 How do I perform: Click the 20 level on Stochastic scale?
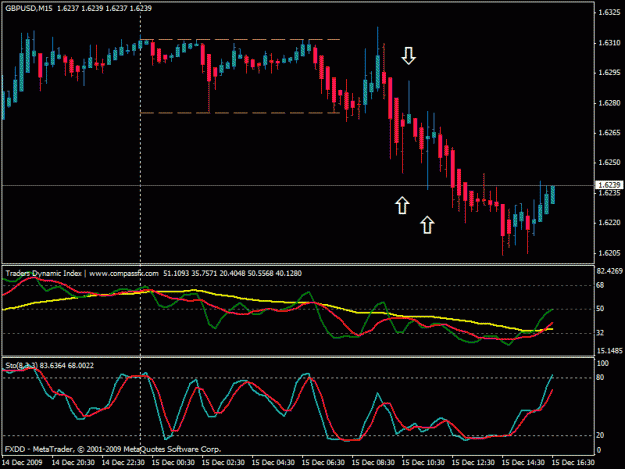coord(600,435)
